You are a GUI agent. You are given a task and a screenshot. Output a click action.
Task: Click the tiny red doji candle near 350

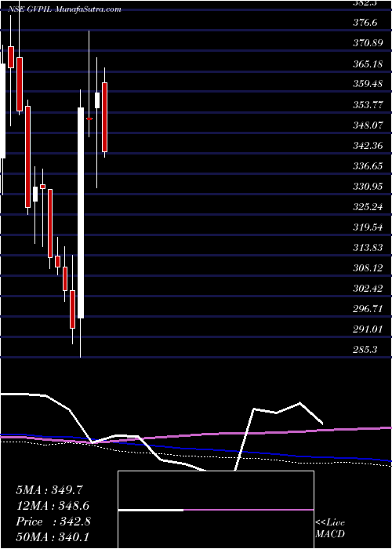(x=89, y=119)
